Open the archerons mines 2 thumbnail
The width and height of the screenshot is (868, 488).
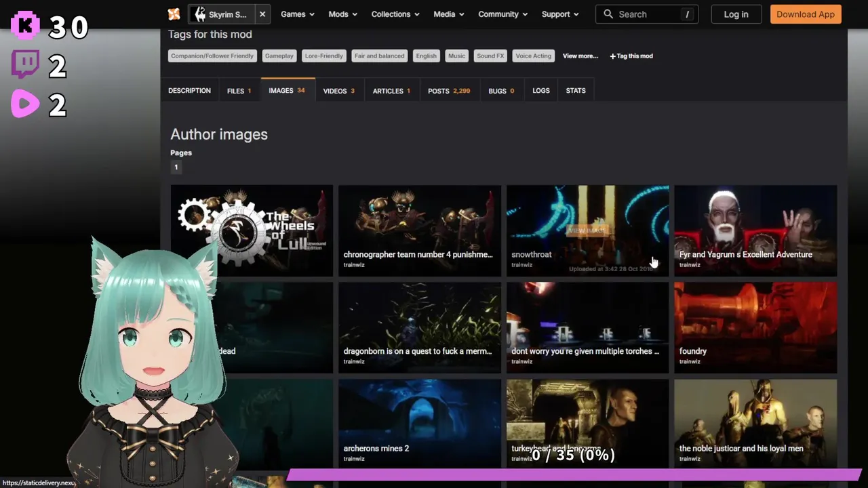[420, 424]
